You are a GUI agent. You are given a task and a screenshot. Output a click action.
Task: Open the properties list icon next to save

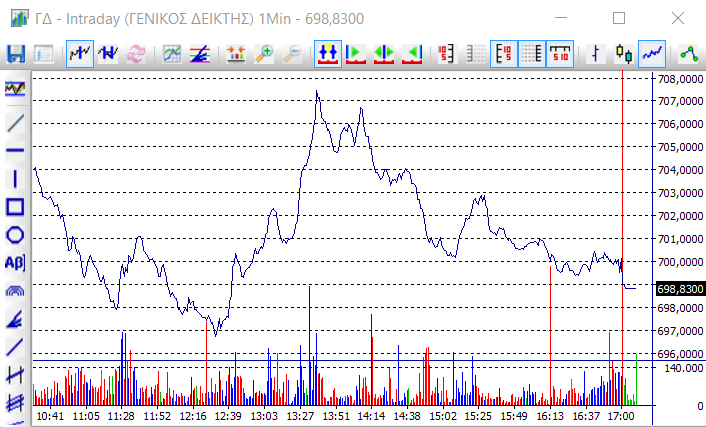pos(43,54)
